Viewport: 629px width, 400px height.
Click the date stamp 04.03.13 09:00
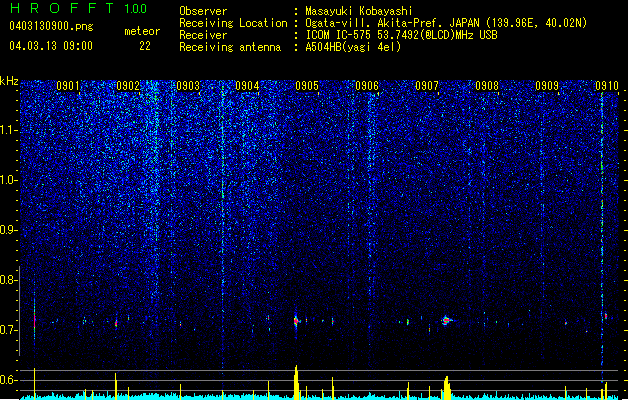coord(51,46)
